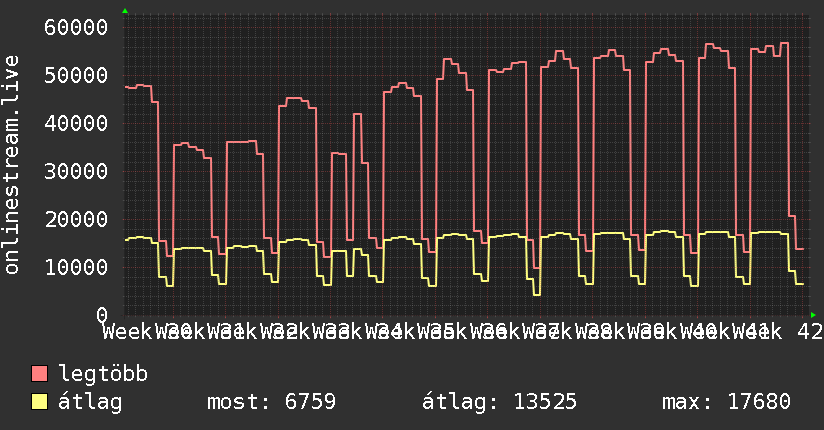Click the 20000 y-axis label
The image size is (824, 430).
point(76,219)
